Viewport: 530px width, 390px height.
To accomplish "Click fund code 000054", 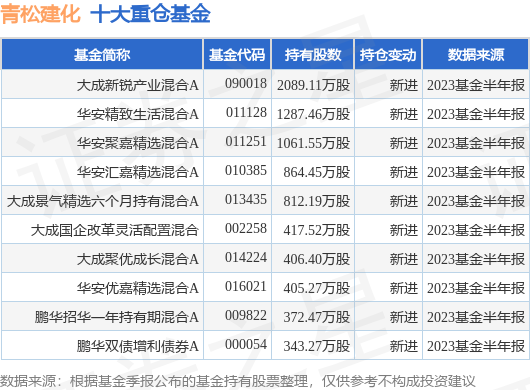I will tap(246, 345).
